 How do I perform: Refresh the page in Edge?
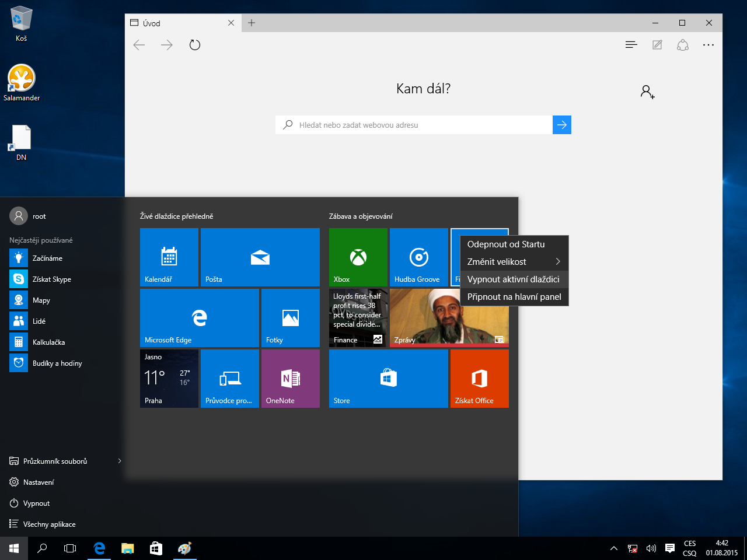[195, 45]
